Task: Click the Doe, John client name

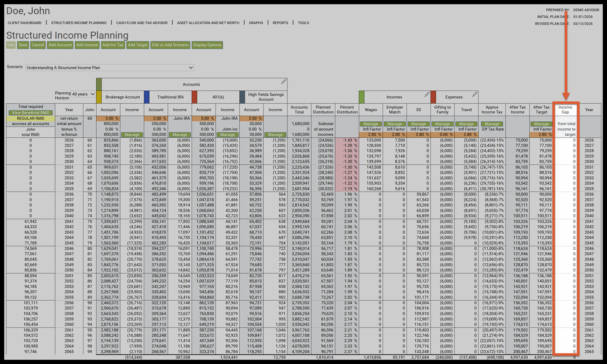Action: [28, 11]
